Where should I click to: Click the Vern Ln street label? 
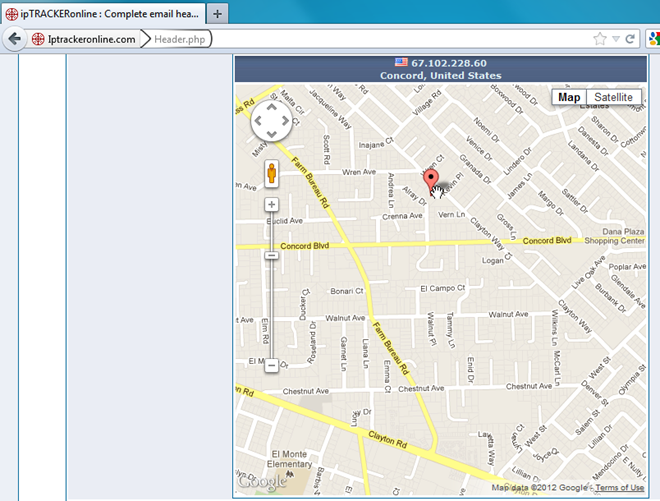(x=451, y=215)
